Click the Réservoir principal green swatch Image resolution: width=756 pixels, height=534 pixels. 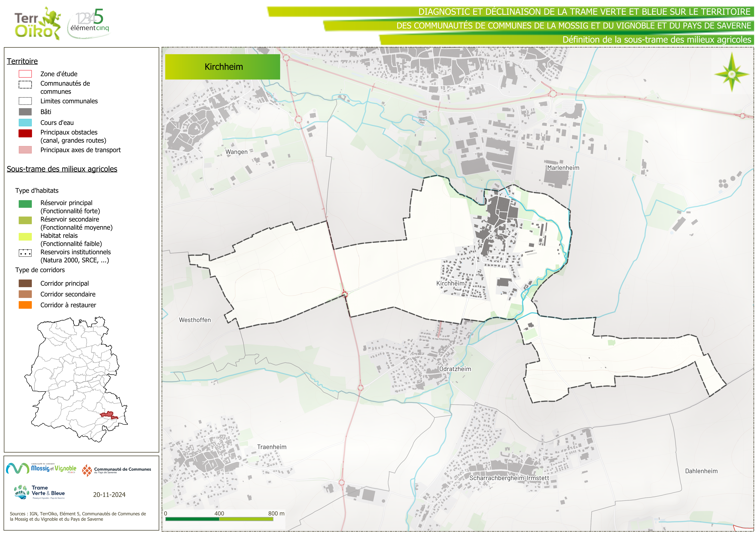[x=25, y=204]
